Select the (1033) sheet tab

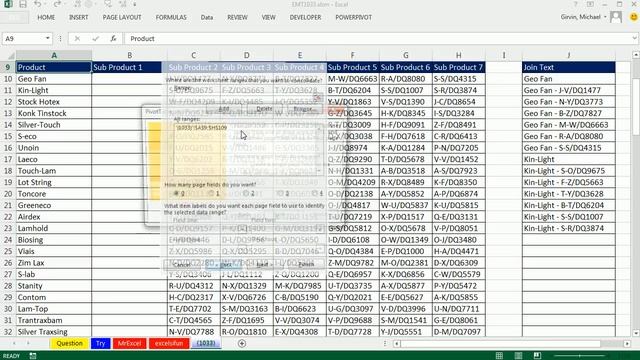206,343
